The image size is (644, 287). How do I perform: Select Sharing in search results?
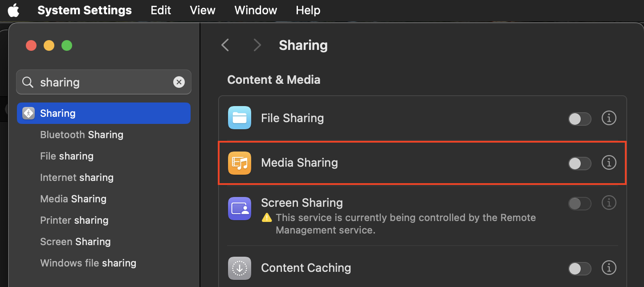pos(104,113)
